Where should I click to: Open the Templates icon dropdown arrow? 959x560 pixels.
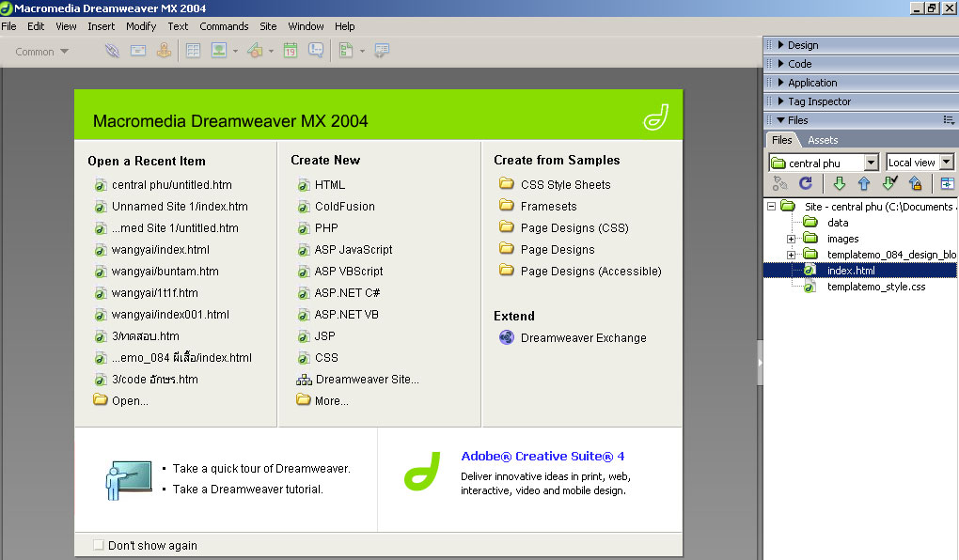pos(362,52)
